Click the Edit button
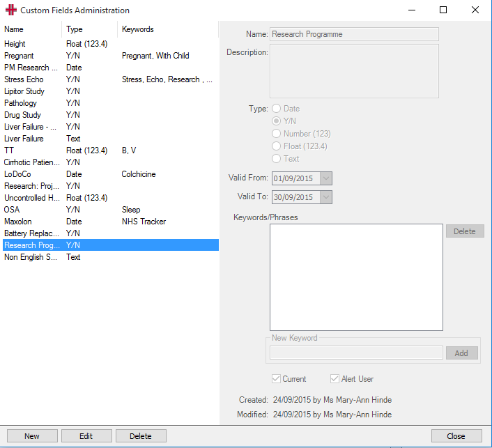The image size is (492, 448). pos(86,436)
